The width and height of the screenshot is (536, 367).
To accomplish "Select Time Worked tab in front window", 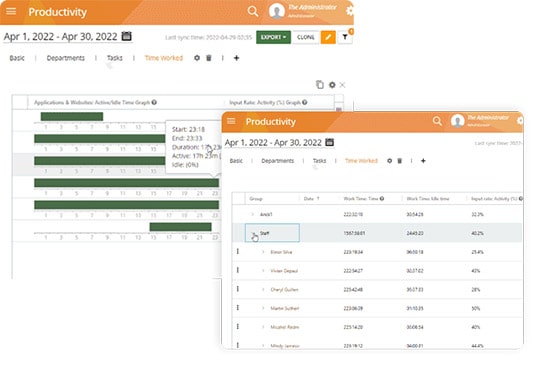I will [x=361, y=161].
